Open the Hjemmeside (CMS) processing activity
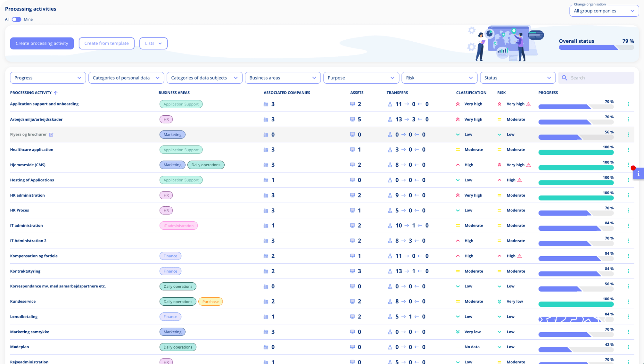644x364 pixels. pyautogui.click(x=28, y=165)
